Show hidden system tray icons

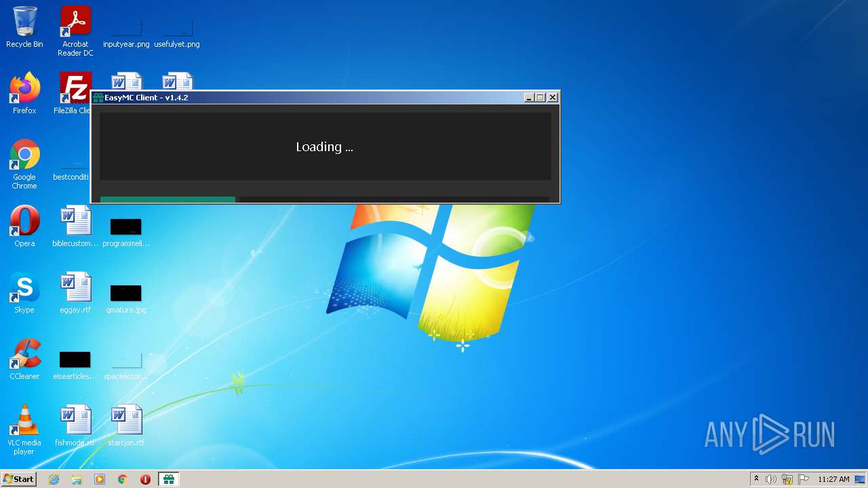pos(757,479)
